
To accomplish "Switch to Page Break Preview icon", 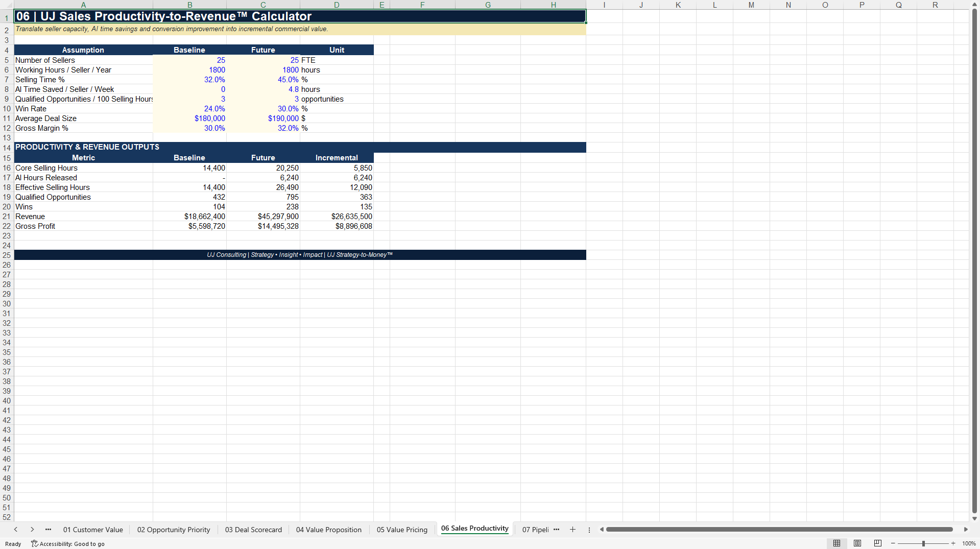I will (878, 543).
